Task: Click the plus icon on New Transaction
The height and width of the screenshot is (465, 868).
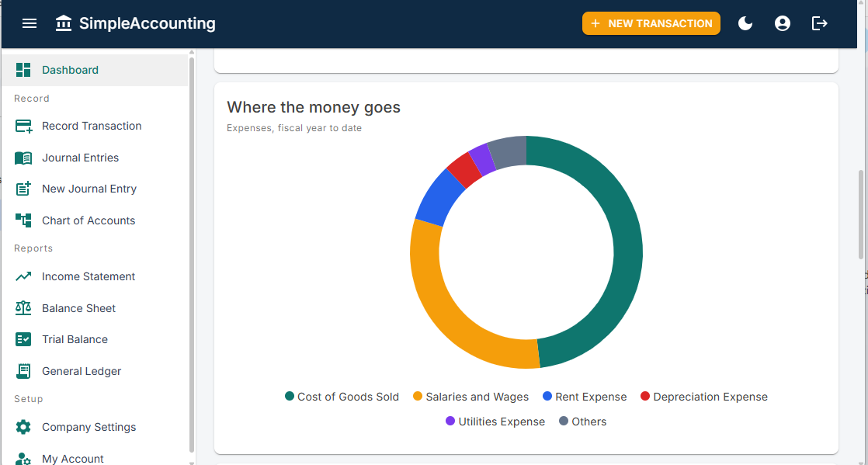Action: [x=595, y=23]
